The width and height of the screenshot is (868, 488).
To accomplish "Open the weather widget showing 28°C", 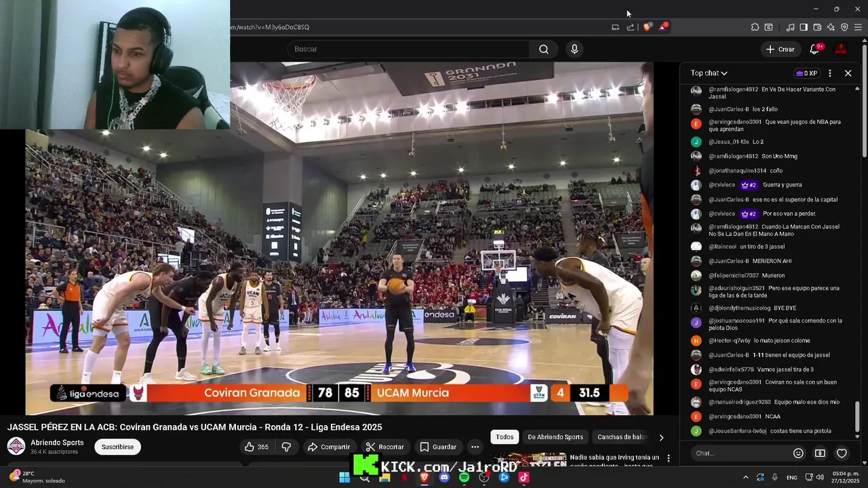I will click(x=37, y=477).
